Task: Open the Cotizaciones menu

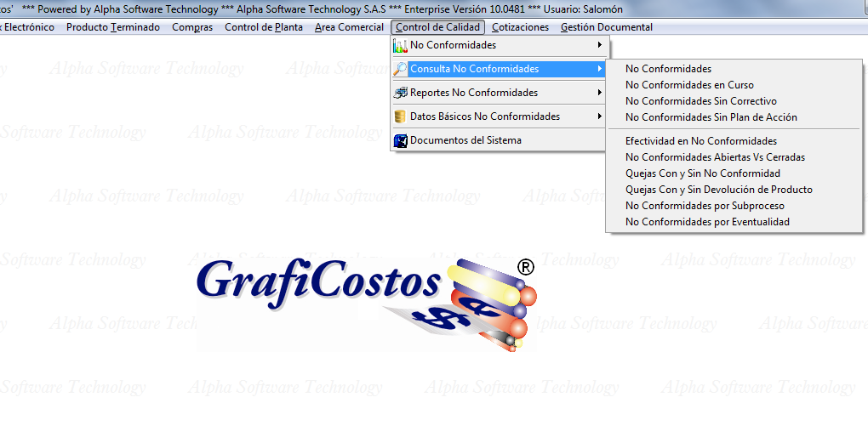Action: pyautogui.click(x=520, y=27)
